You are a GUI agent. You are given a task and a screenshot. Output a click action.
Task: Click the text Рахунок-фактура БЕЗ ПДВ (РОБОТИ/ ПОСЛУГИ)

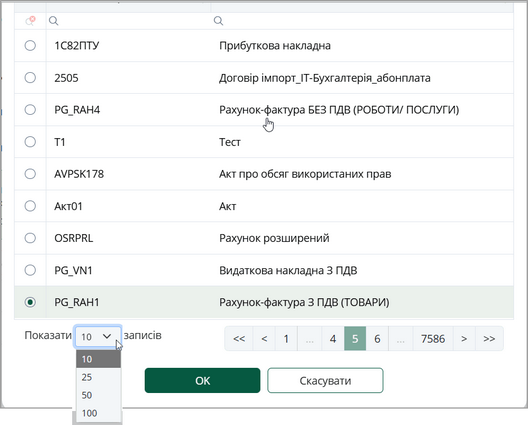click(x=339, y=110)
